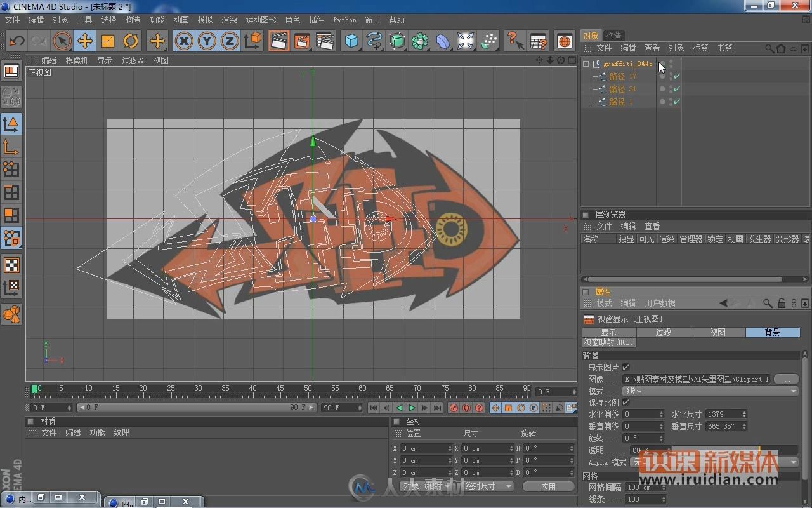Uncheck the 保持比例 checkbox
Image resolution: width=812 pixels, height=508 pixels.
click(626, 402)
